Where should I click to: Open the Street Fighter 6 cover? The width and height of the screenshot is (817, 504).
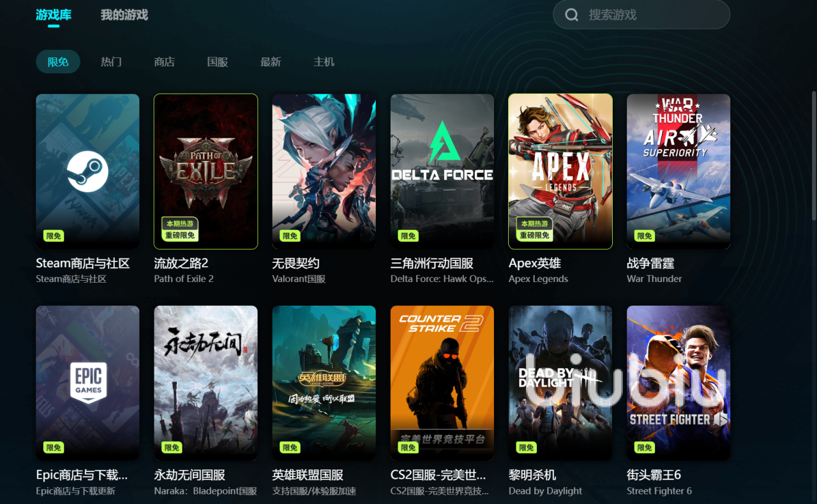click(678, 383)
